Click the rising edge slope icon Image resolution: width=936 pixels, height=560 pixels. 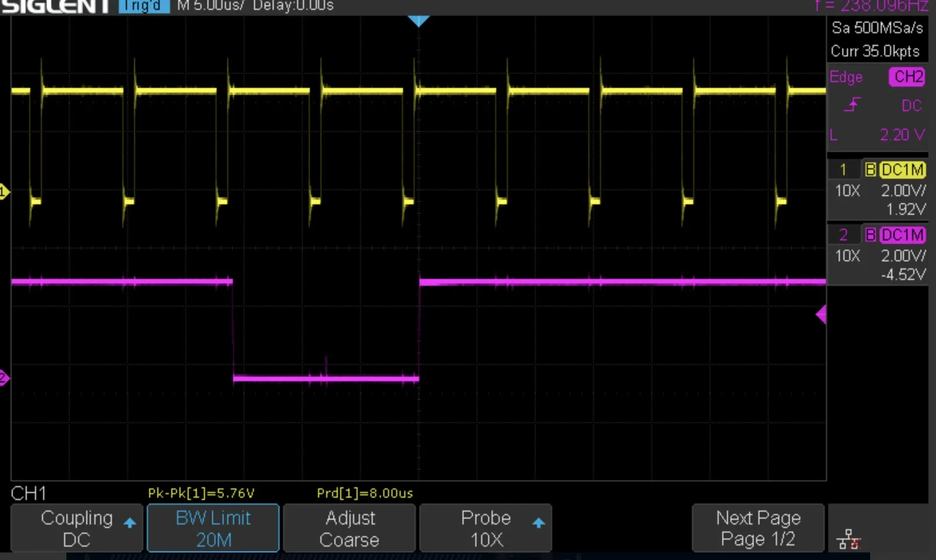pos(852,105)
